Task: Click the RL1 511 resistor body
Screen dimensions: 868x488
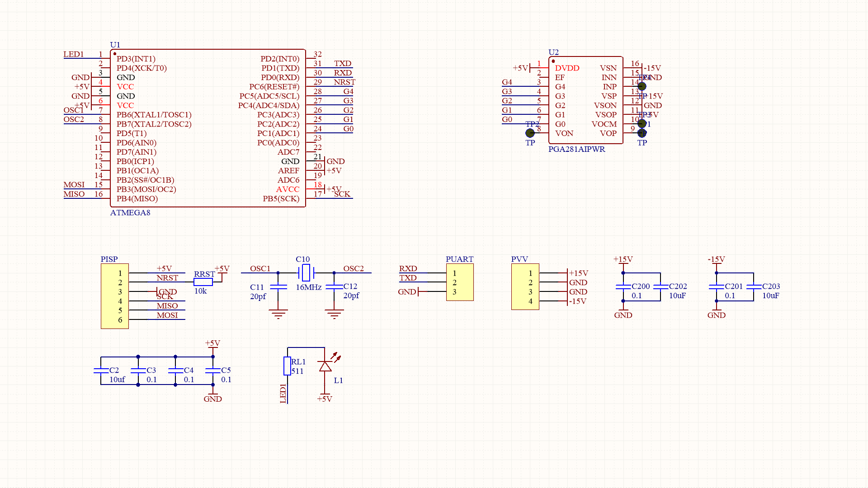Action: click(x=287, y=366)
